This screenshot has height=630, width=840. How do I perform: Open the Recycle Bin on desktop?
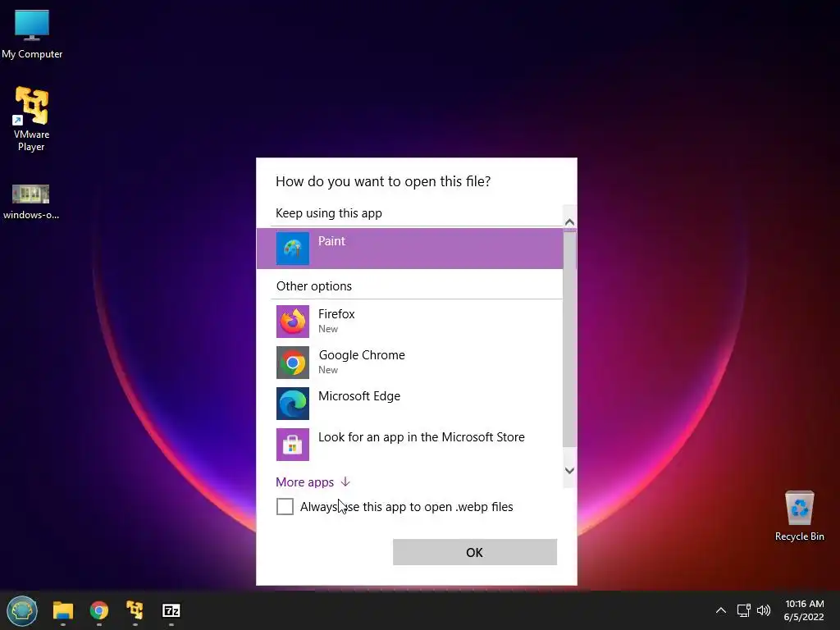[x=799, y=516]
